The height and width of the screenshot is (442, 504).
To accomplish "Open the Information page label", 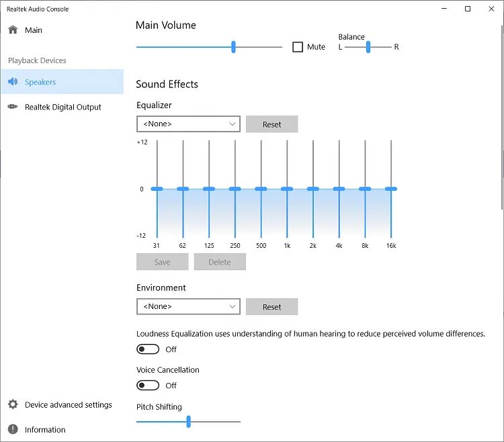I will click(45, 430).
